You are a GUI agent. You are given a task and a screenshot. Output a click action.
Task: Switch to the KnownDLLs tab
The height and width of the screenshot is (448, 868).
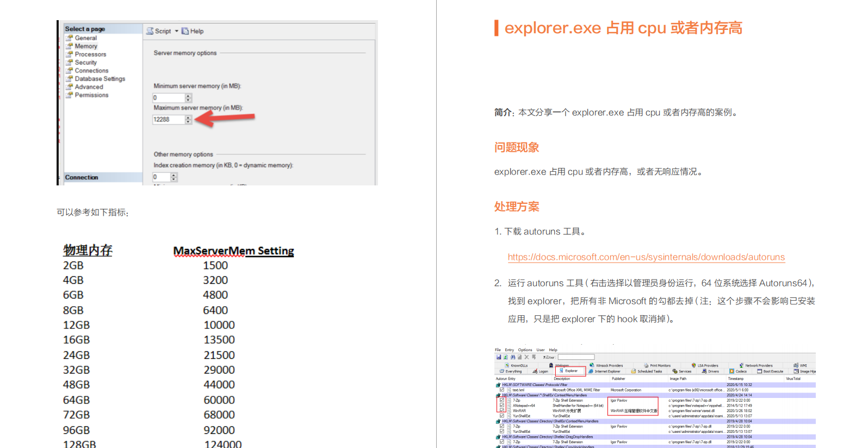tap(516, 365)
